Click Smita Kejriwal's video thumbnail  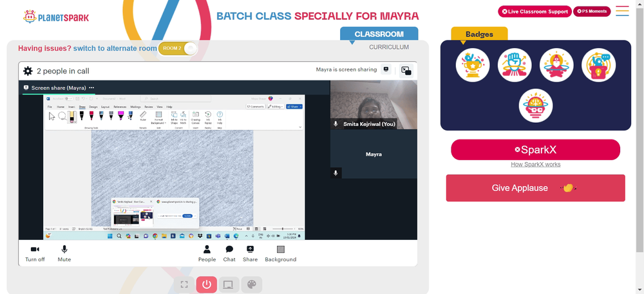(x=374, y=105)
